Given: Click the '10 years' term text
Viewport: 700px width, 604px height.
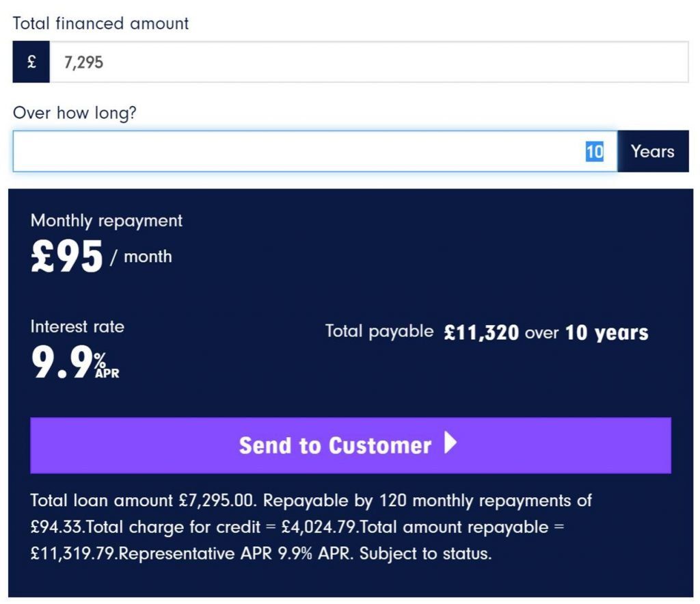Looking at the screenshot, I should coord(607,332).
